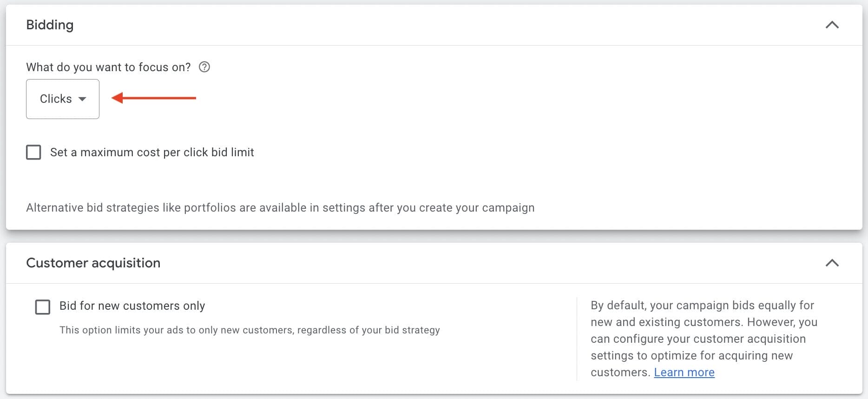Click the alternative bid strategies notice text
The width and height of the screenshot is (868, 399).
280,208
